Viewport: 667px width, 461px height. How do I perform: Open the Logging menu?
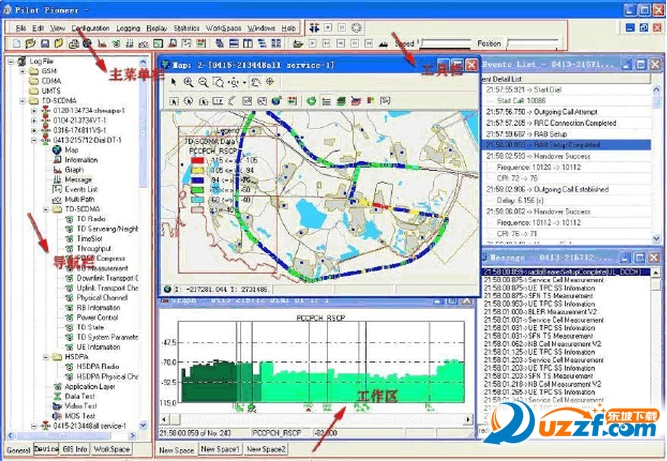tap(128, 28)
